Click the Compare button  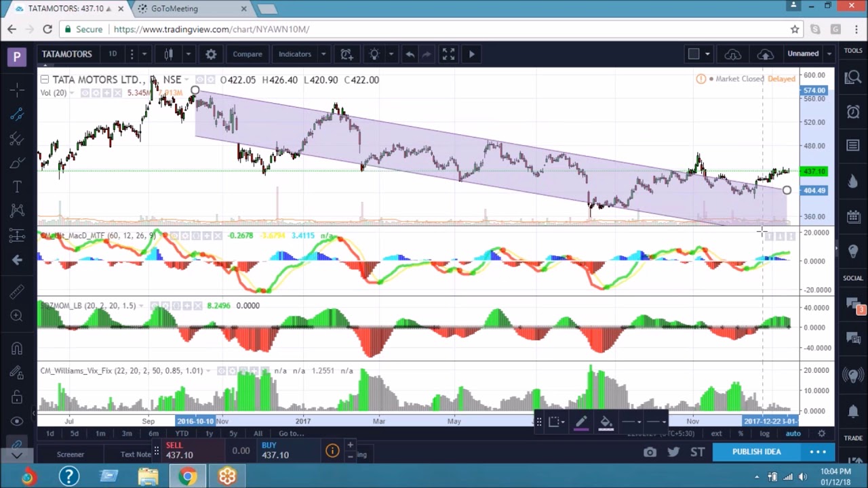tap(248, 54)
